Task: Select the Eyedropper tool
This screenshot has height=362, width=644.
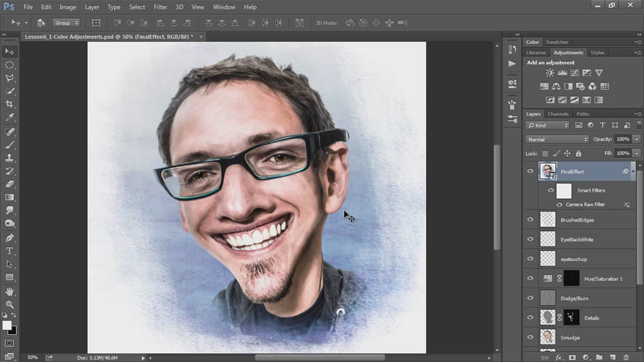Action: pyautogui.click(x=10, y=118)
